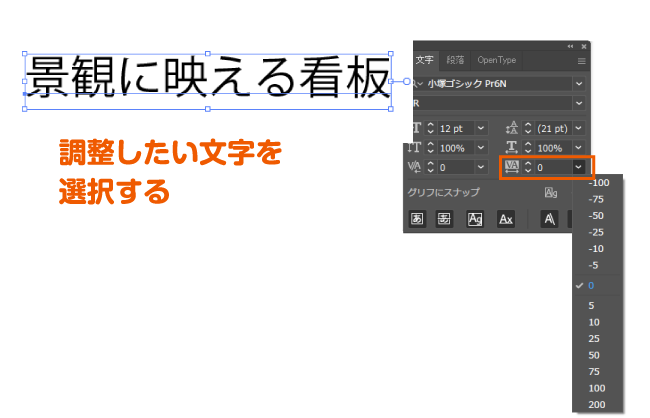Click the kerning V/A icon

(x=416, y=167)
